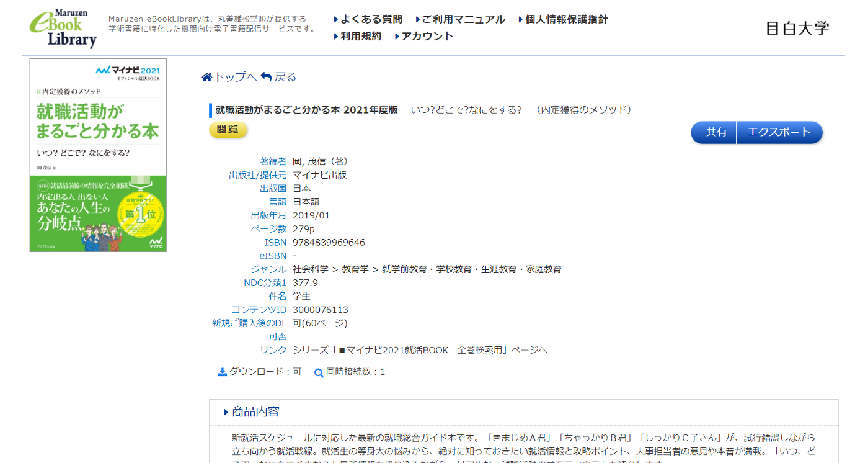Open the マイナビ2021就活BOOK series link
Viewport: 868px width, 463px height.
click(x=420, y=350)
